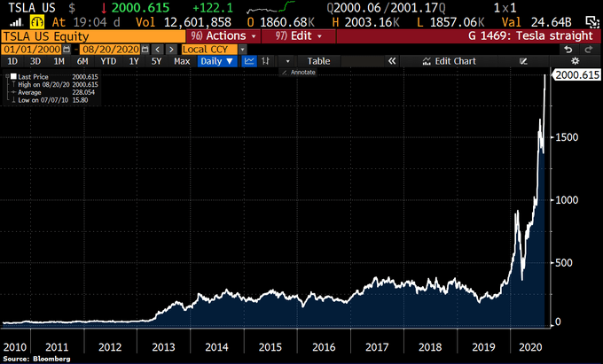This screenshot has width=603, height=364.
Task: Switch to candlestick bar chart icon
Action: pyautogui.click(x=265, y=61)
